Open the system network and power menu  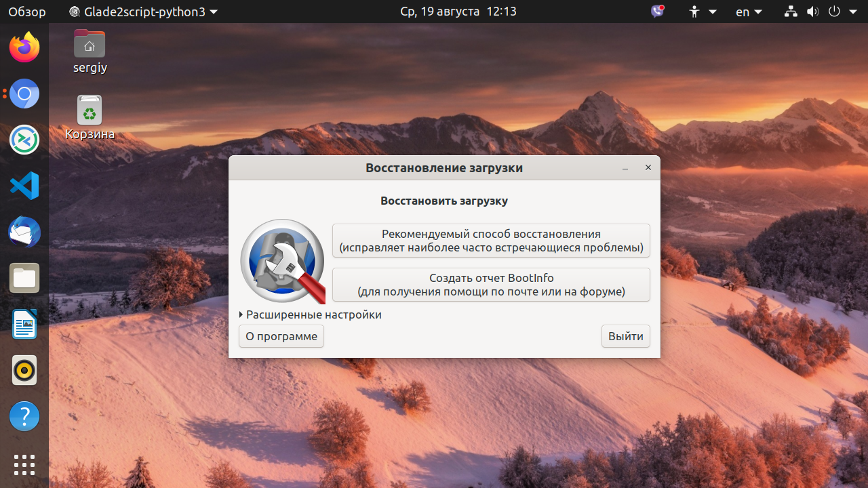click(x=821, y=12)
